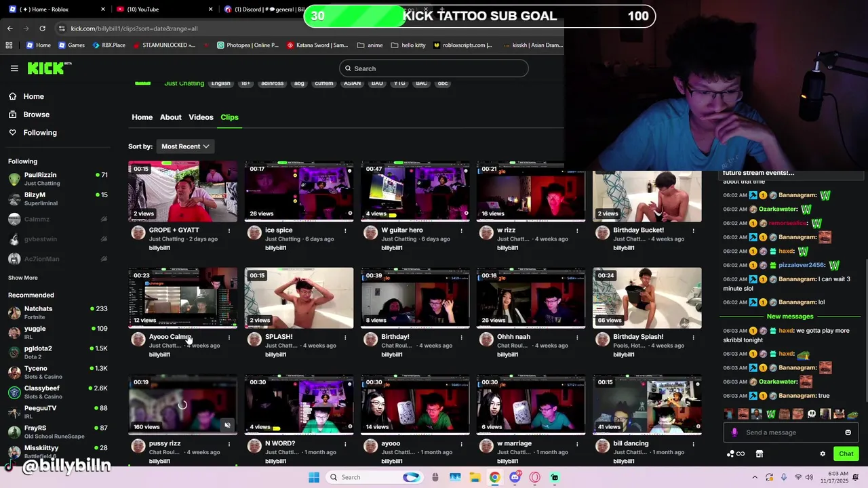Click avatar icon beside pussy rizz clip

point(138,445)
